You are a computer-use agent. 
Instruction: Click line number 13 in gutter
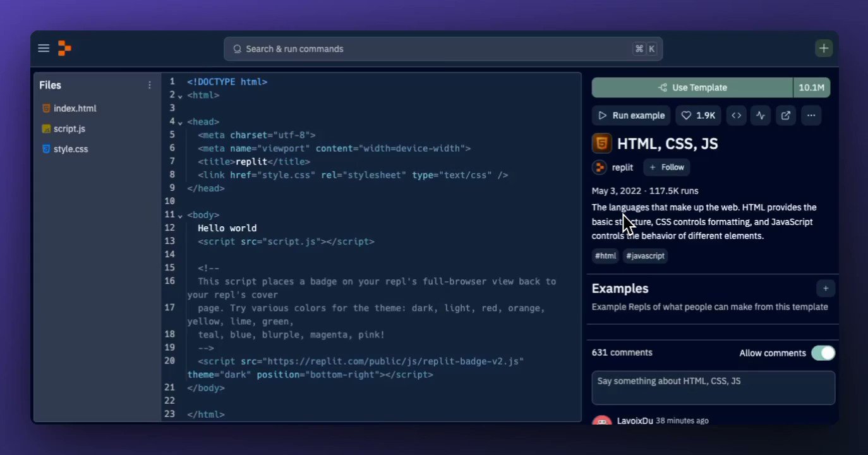click(169, 241)
